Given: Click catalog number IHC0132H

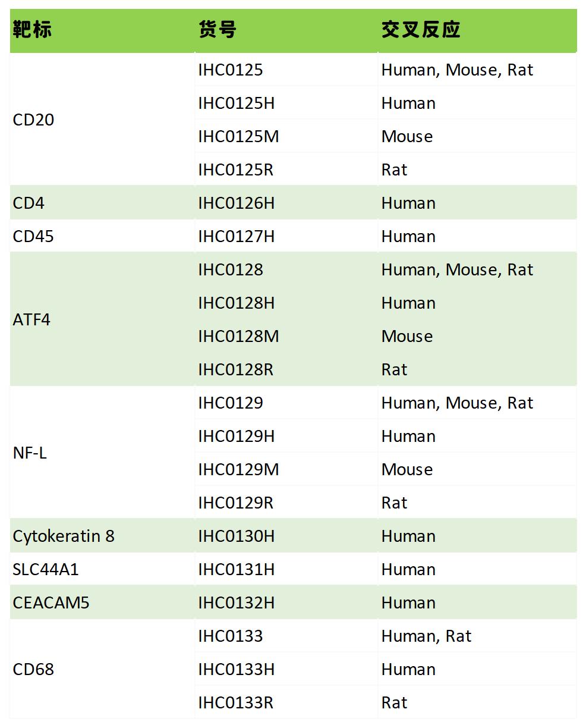Looking at the screenshot, I should (x=237, y=603).
